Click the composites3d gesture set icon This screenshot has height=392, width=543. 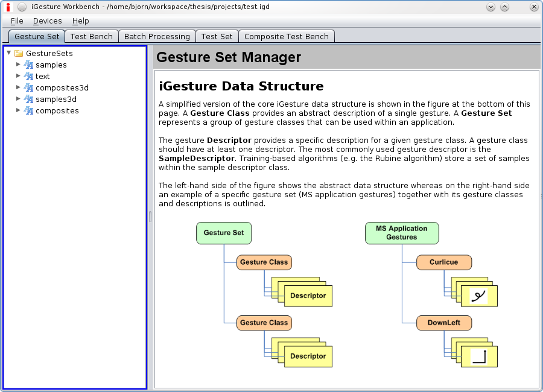[28, 88]
